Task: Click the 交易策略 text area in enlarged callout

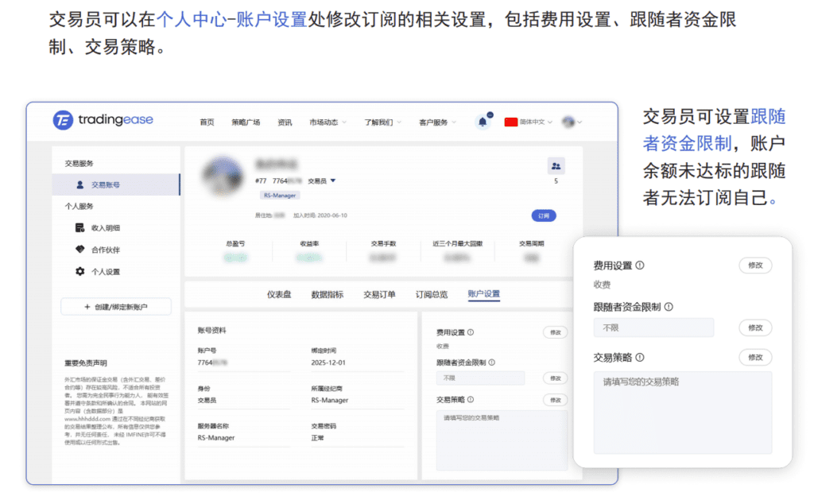Action: pos(682,412)
